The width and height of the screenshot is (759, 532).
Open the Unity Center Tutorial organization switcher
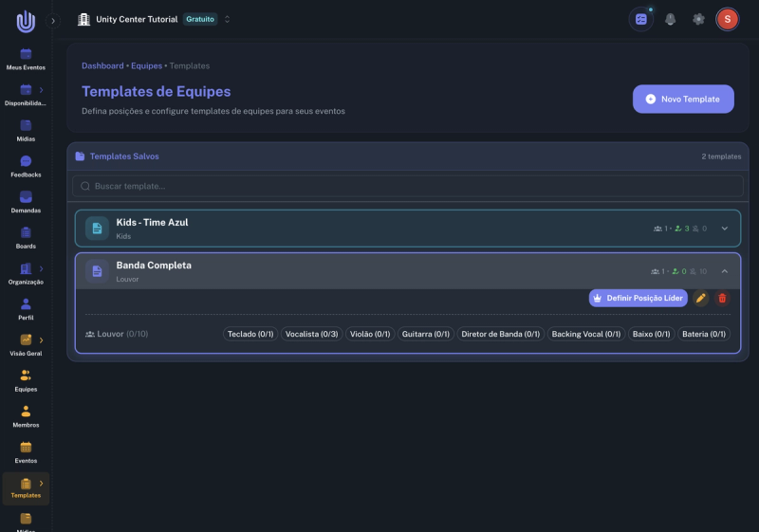155,19
